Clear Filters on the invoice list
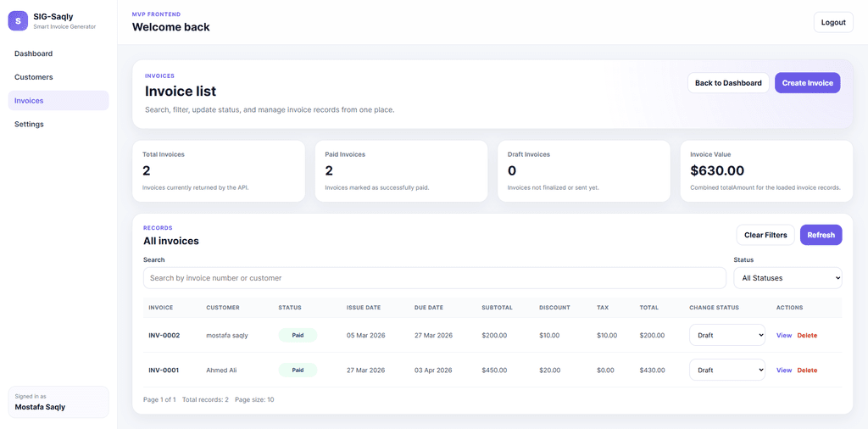 point(765,235)
